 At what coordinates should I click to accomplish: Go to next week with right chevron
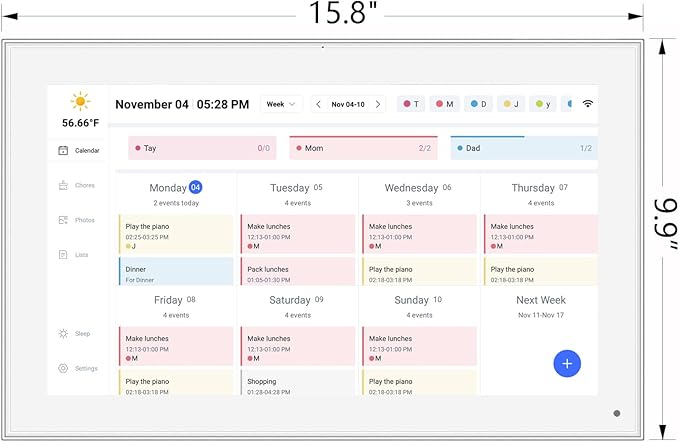(x=378, y=104)
